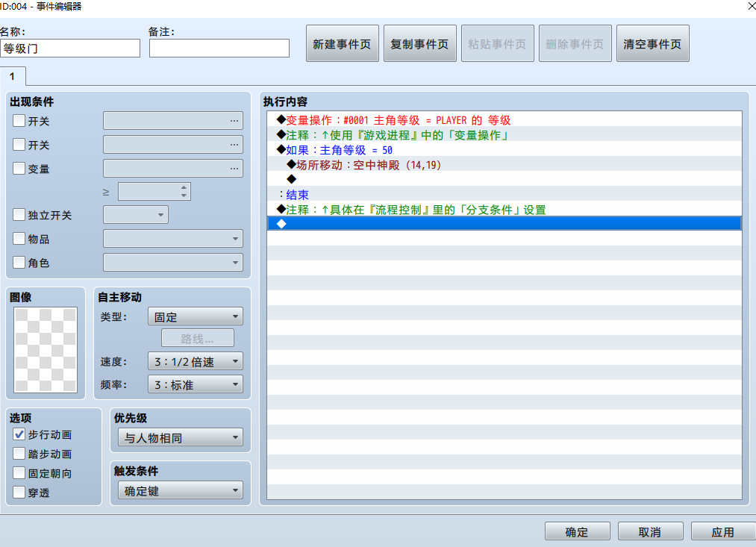Select the comment line mentioning 游戏进程
Image resolution: width=756 pixels, height=547 pixels.
click(x=504, y=134)
